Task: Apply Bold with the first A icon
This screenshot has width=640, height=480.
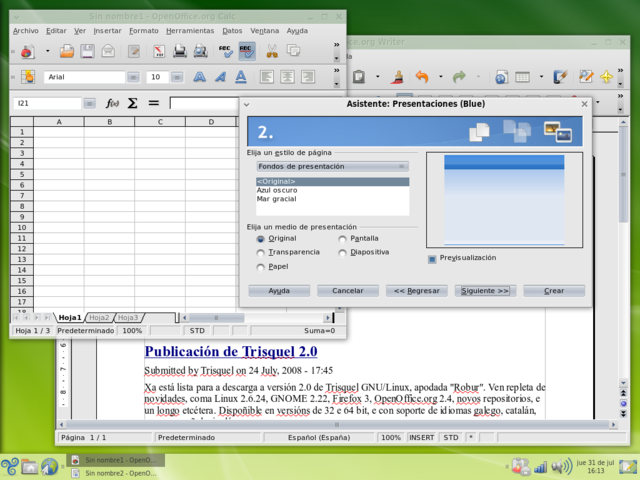Action: (x=200, y=77)
